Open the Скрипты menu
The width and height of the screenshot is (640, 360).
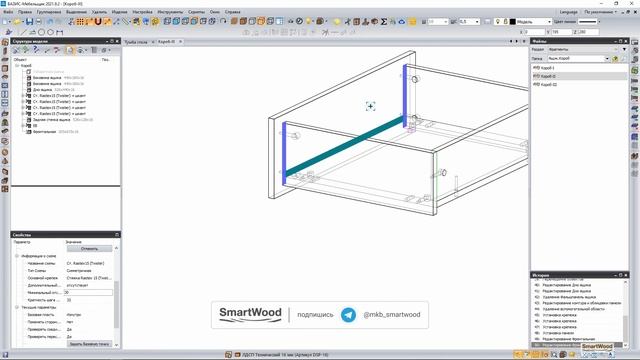196,12
